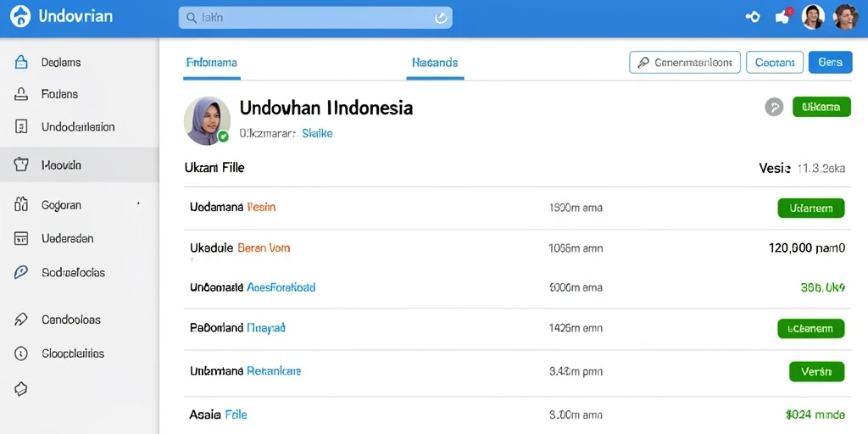Click the 1426m amn time cell

pos(576,328)
